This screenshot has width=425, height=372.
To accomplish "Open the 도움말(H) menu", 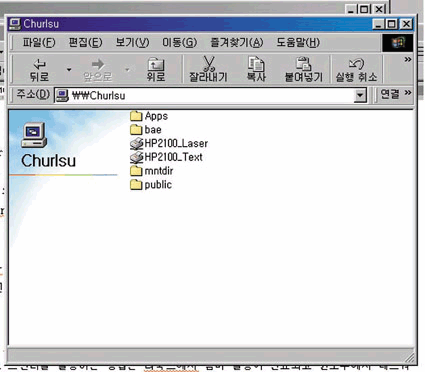I will (298, 43).
